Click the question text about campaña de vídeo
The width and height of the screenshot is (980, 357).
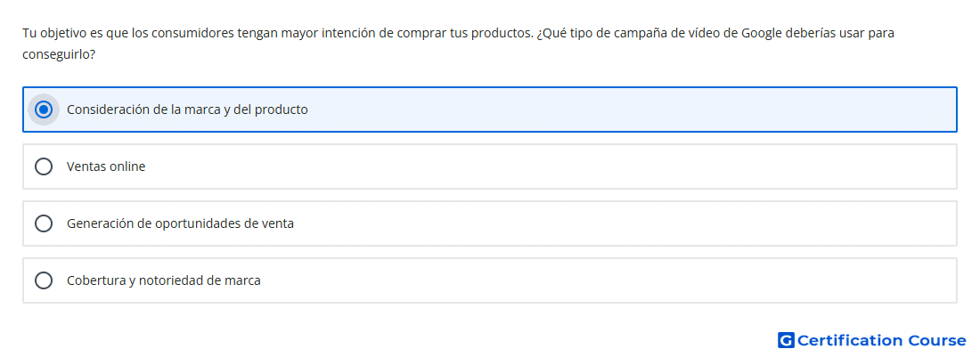(458, 44)
